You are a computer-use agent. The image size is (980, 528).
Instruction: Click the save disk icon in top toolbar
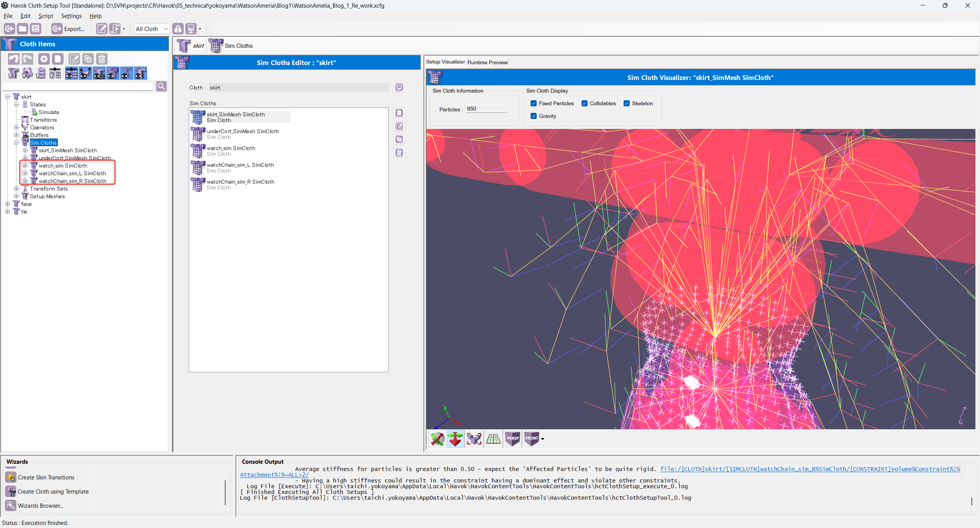pyautogui.click(x=36, y=29)
